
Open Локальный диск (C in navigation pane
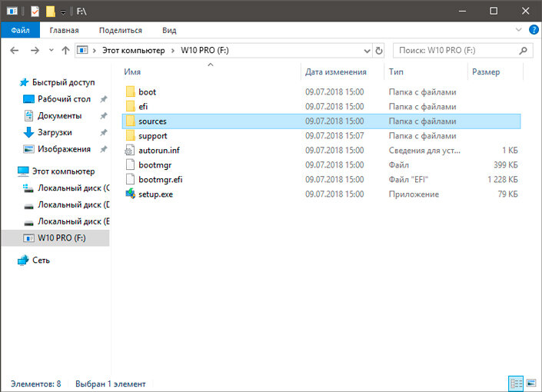[x=73, y=188]
